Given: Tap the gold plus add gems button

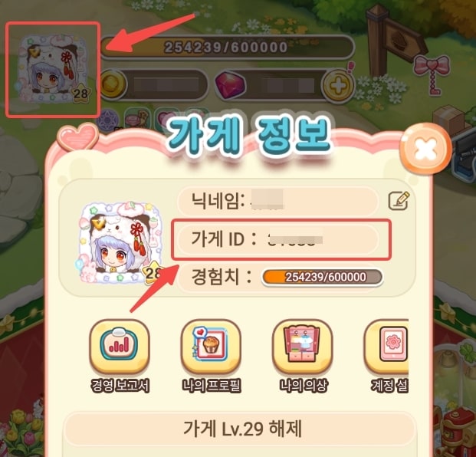Looking at the screenshot, I should [x=338, y=85].
